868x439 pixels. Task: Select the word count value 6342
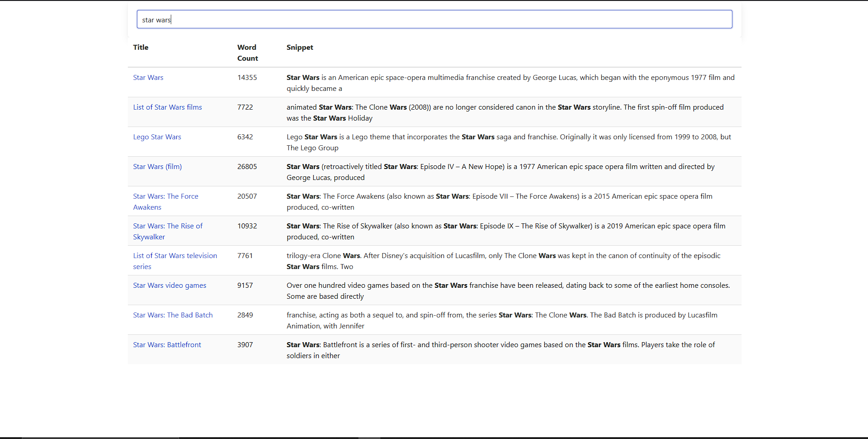click(x=245, y=137)
